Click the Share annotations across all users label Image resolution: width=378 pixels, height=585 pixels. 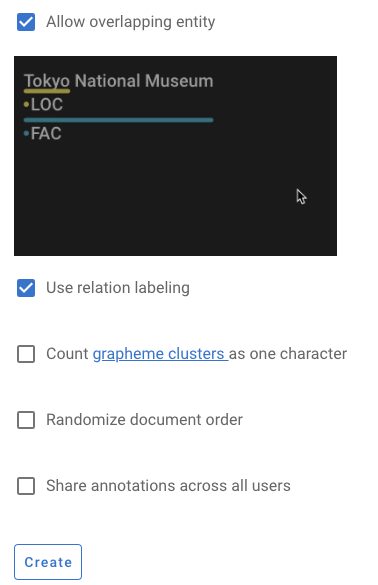(168, 486)
